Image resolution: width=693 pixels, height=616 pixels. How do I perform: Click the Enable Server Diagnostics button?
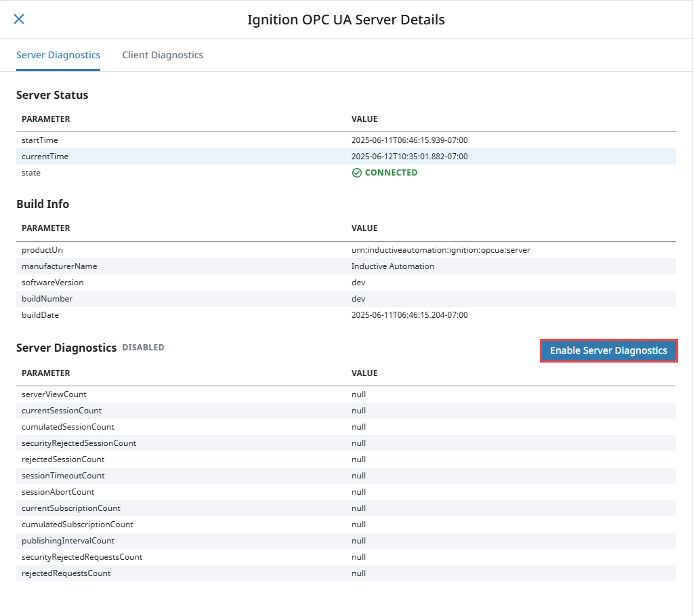(608, 350)
